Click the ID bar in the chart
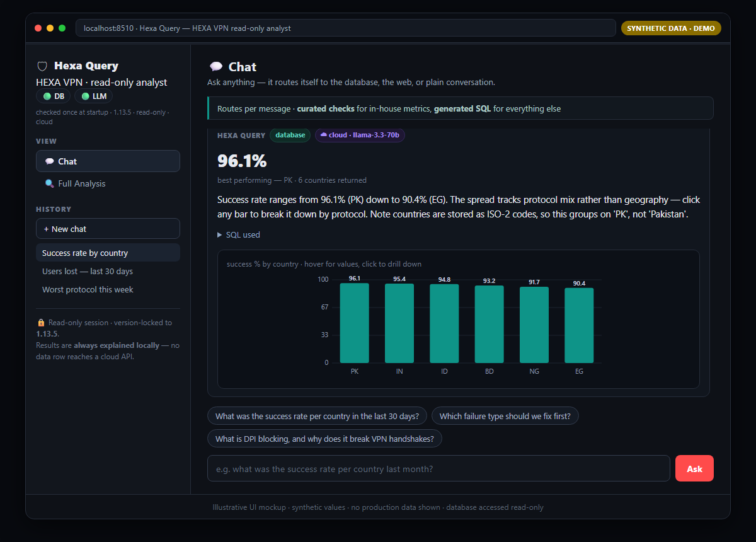The width and height of the screenshot is (756, 542). (x=444, y=323)
